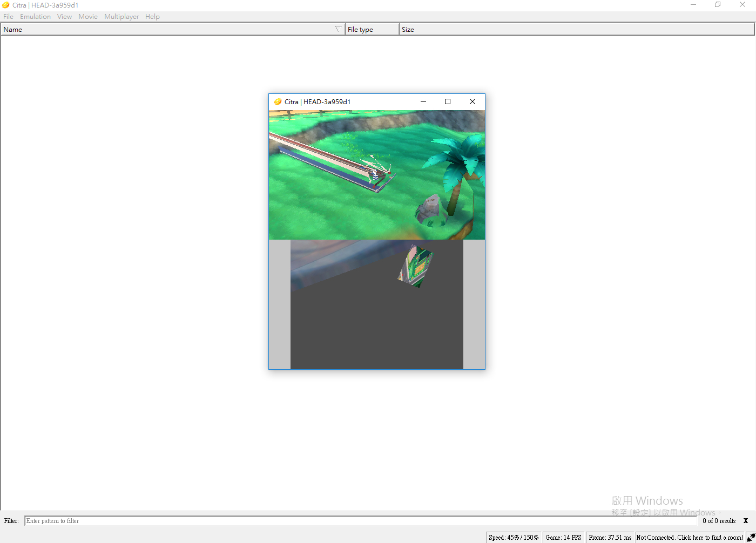Image resolution: width=756 pixels, height=543 pixels.
Task: Open the File menu
Action: click(8, 16)
